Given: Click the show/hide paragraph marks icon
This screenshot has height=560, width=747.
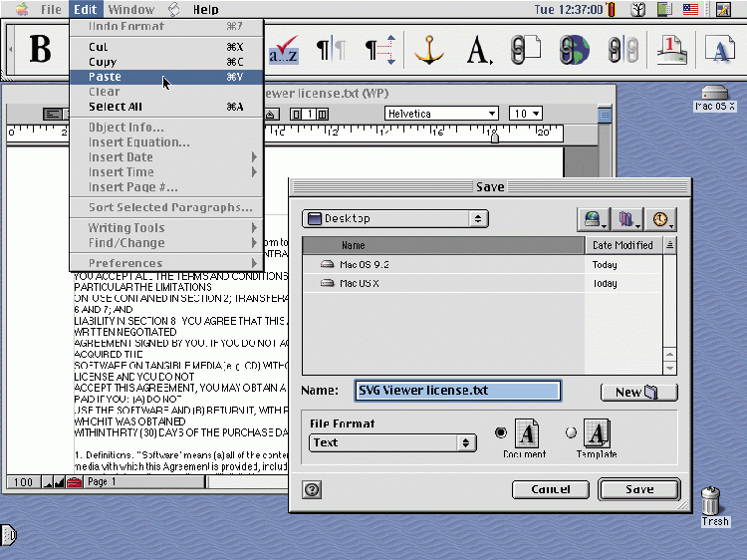Looking at the screenshot, I should [x=331, y=50].
